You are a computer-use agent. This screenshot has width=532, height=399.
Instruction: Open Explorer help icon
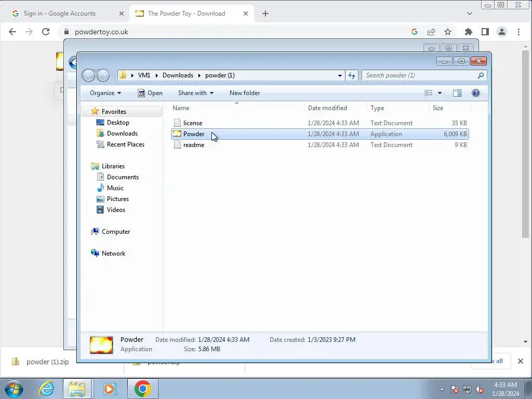(x=476, y=93)
